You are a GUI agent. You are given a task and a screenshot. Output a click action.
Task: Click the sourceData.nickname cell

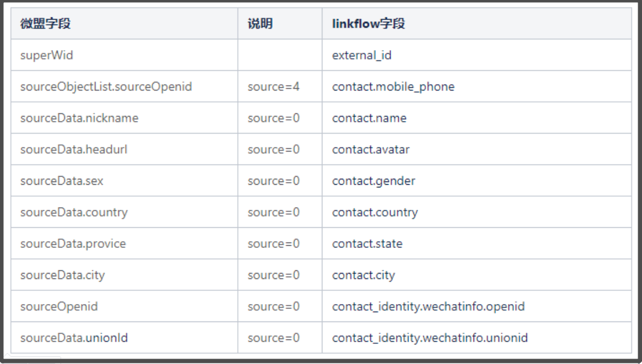click(x=124, y=118)
